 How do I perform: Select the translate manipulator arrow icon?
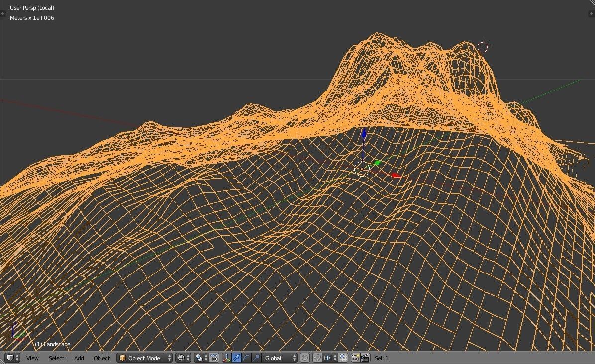point(236,358)
